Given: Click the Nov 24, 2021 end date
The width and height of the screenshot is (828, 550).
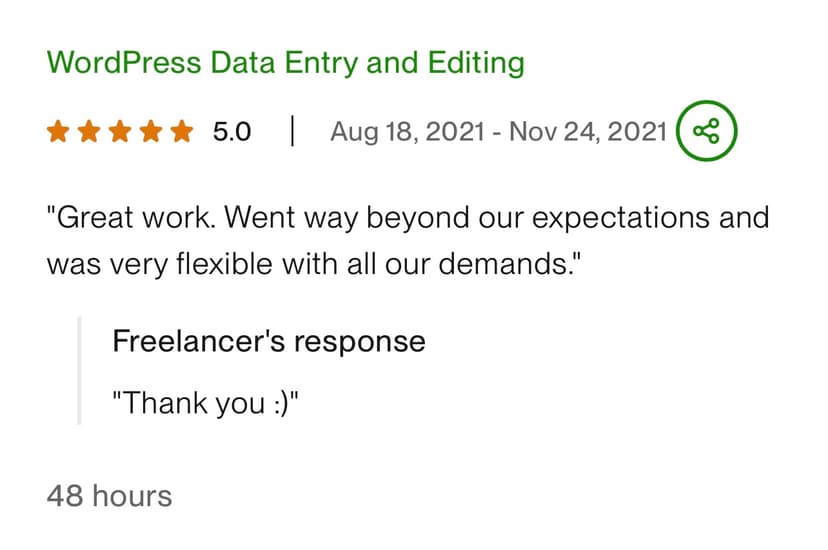Looking at the screenshot, I should coord(587,131).
